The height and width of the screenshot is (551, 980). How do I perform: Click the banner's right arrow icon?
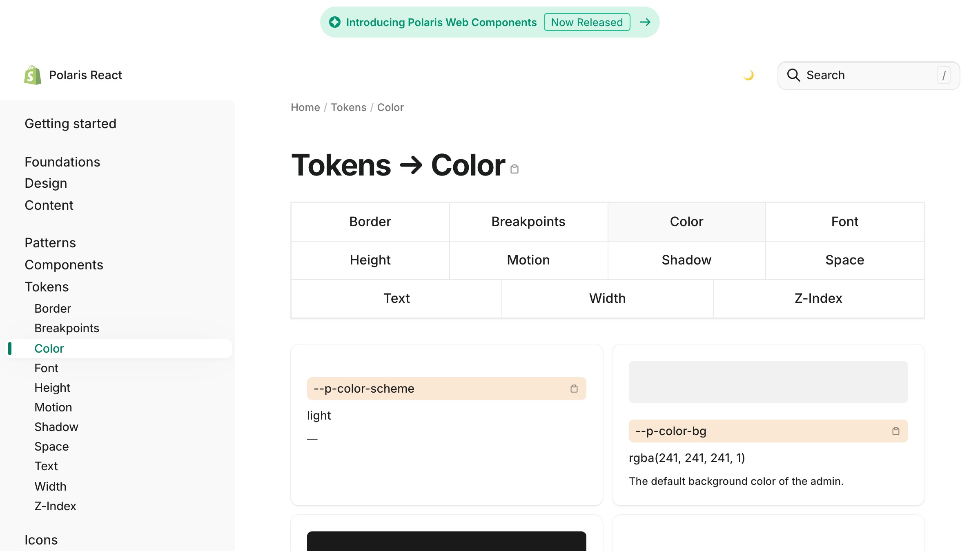(645, 22)
